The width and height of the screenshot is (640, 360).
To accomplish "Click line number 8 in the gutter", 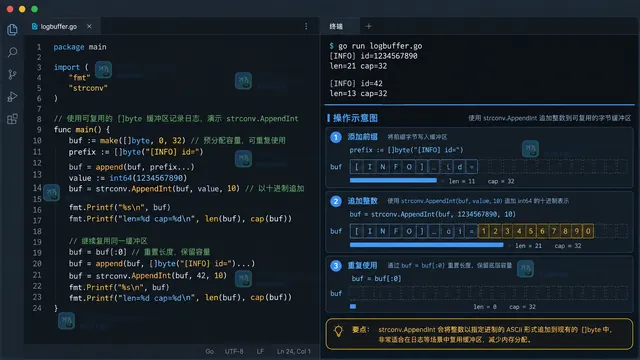I will pyautogui.click(x=39, y=119).
